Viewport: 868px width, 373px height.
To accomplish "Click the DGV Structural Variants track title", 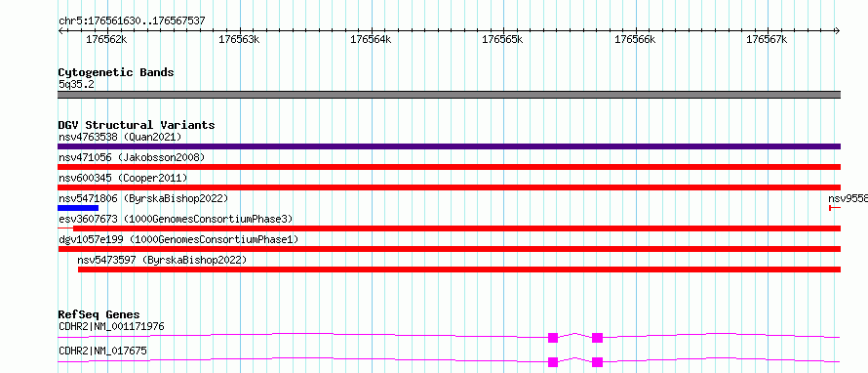I will [x=137, y=125].
